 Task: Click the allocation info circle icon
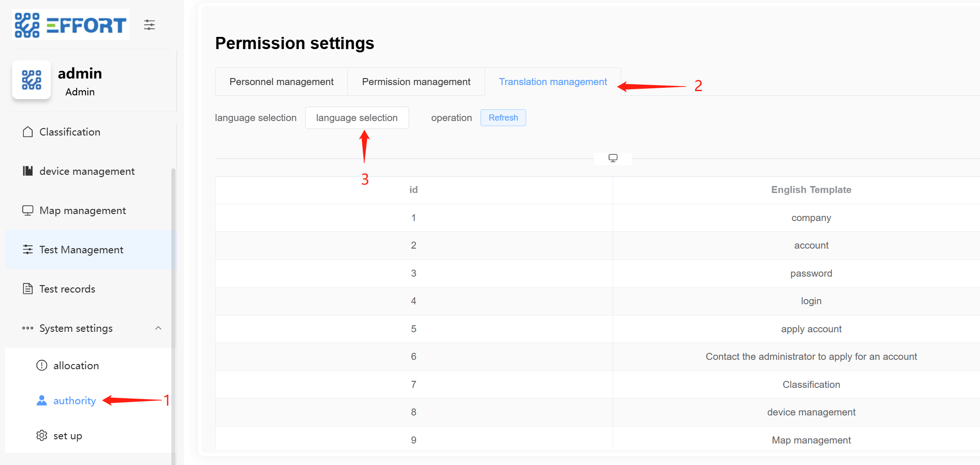pyautogui.click(x=42, y=365)
